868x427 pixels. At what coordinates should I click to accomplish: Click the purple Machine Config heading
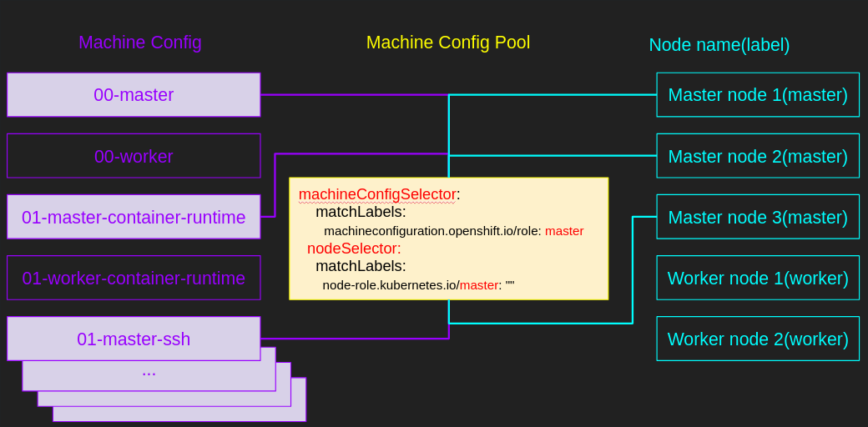coord(139,43)
